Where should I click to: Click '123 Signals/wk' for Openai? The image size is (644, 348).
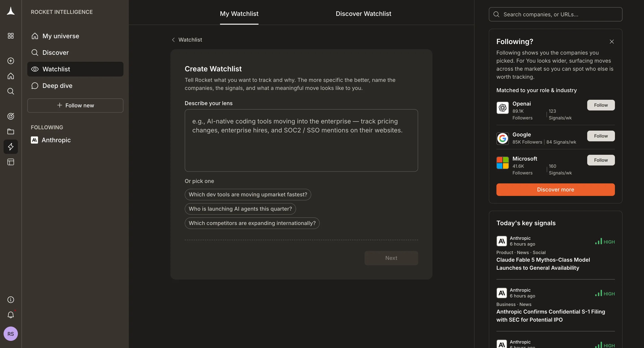560,115
